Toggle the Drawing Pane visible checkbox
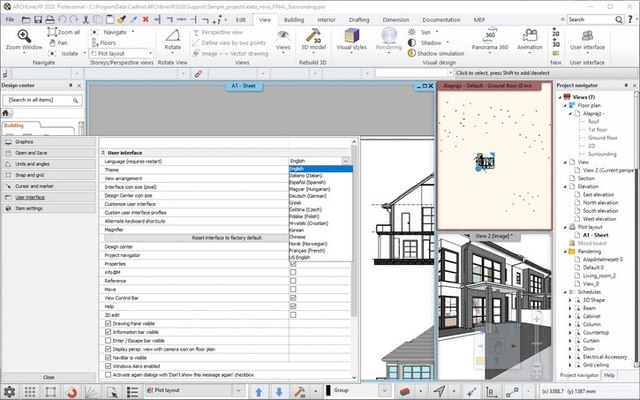Image resolution: width=640 pixels, height=400 pixels. (108, 322)
